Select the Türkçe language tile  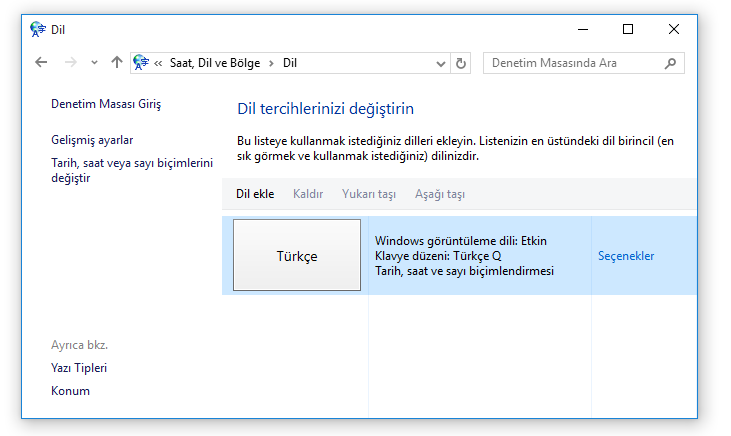297,255
